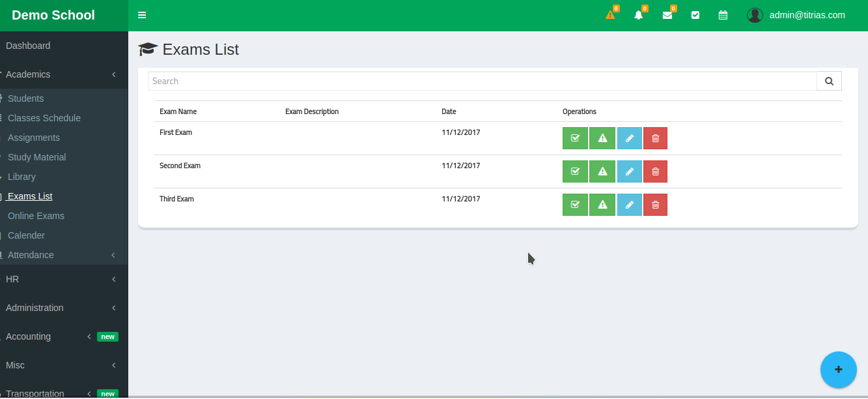
Task: Click the warning icon button for Second Exam
Action: pyautogui.click(x=602, y=171)
